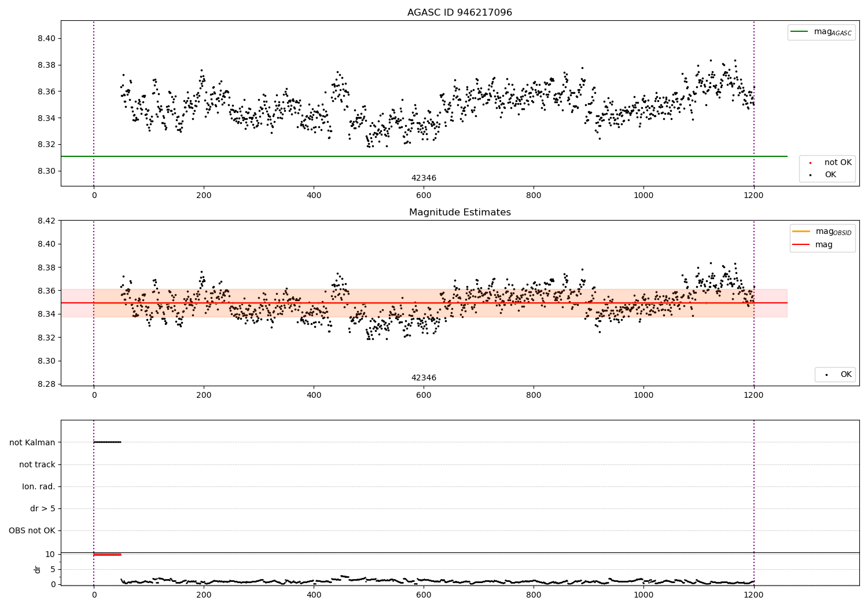The width and height of the screenshot is (868, 608).
Task: Click the 42346 label in the top plot
Action: tap(424, 178)
